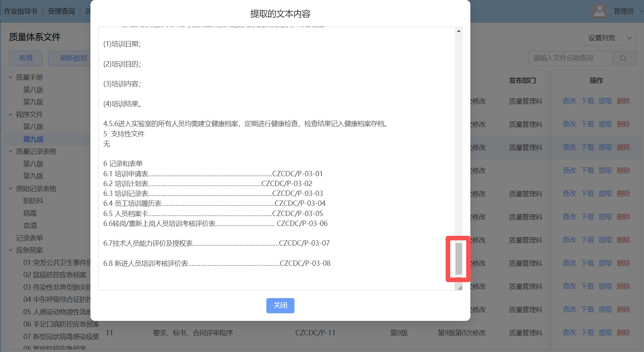This screenshot has width=644, height=352.
Task: Click 查改 in the CZCDC/P-11 row
Action: (x=569, y=333)
